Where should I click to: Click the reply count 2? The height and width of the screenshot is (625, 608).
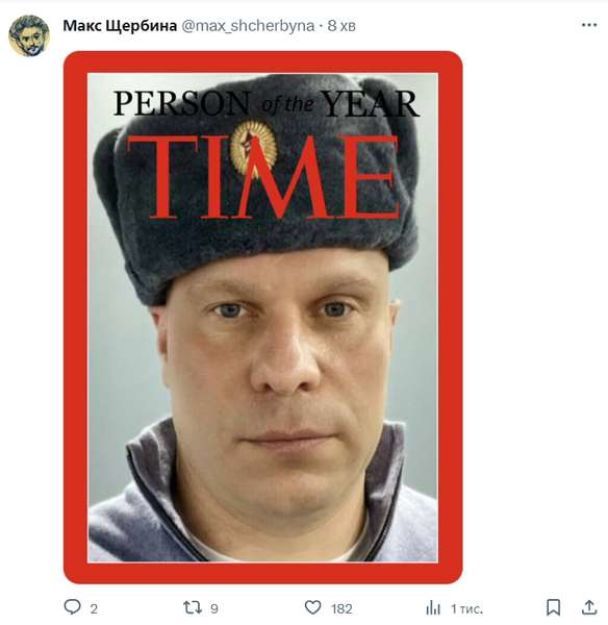[94, 609]
